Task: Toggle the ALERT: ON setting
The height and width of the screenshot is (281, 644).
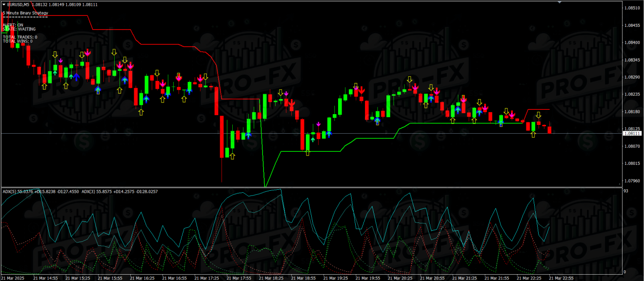Action: click(12, 24)
